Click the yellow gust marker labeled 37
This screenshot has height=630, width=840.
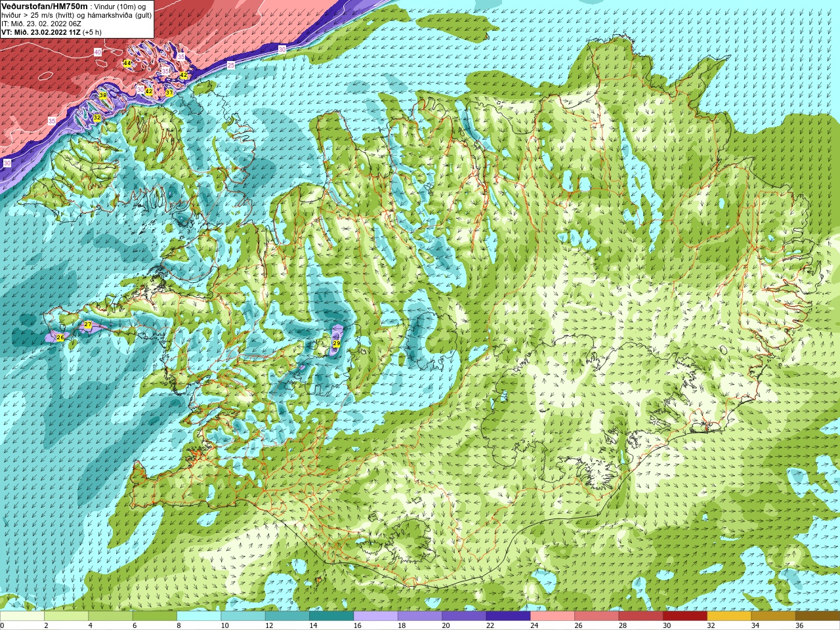click(x=169, y=93)
